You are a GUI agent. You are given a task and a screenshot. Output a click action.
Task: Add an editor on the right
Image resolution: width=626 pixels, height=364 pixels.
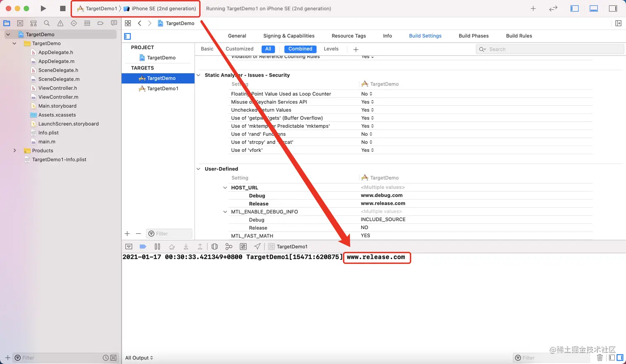618,23
